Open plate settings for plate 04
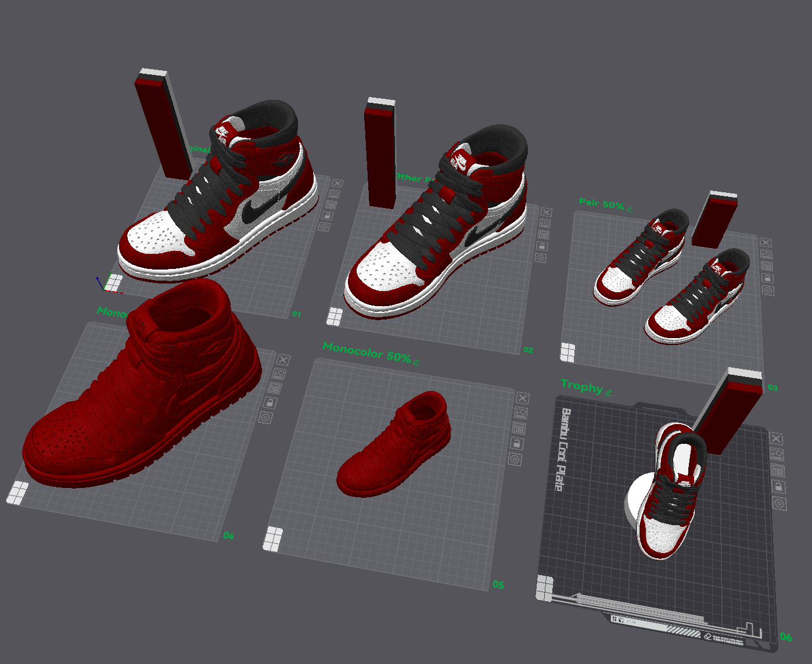The width and height of the screenshot is (812, 664). [x=265, y=417]
